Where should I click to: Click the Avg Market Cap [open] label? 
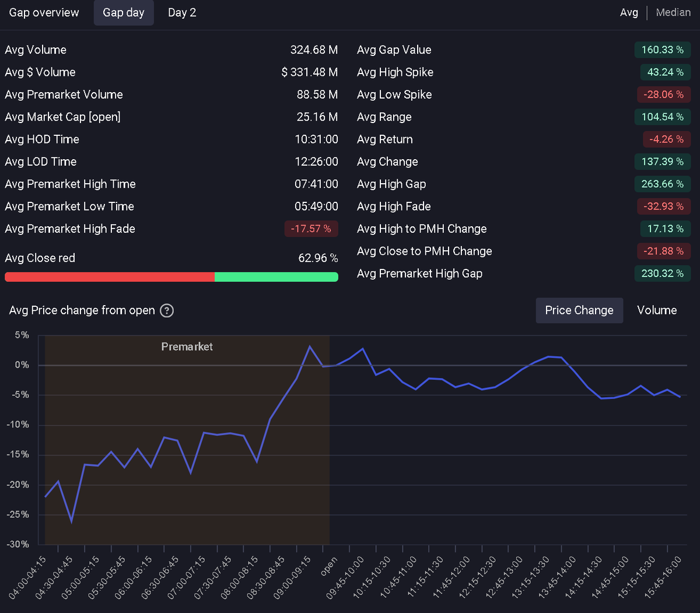[62, 117]
